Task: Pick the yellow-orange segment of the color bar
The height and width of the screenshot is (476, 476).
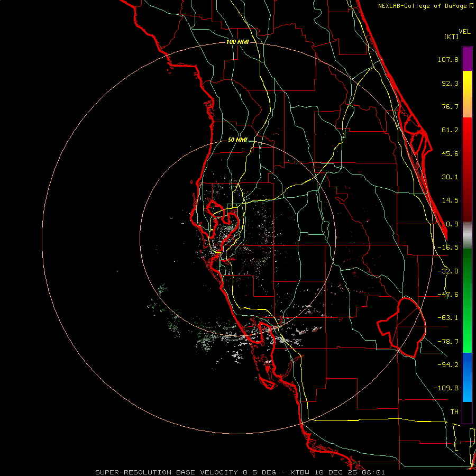Action: coord(467,94)
